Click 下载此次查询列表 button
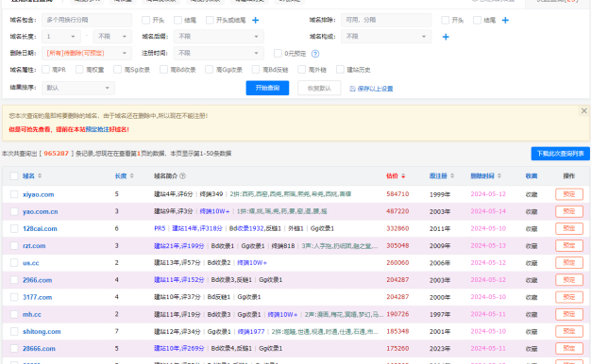 561,154
